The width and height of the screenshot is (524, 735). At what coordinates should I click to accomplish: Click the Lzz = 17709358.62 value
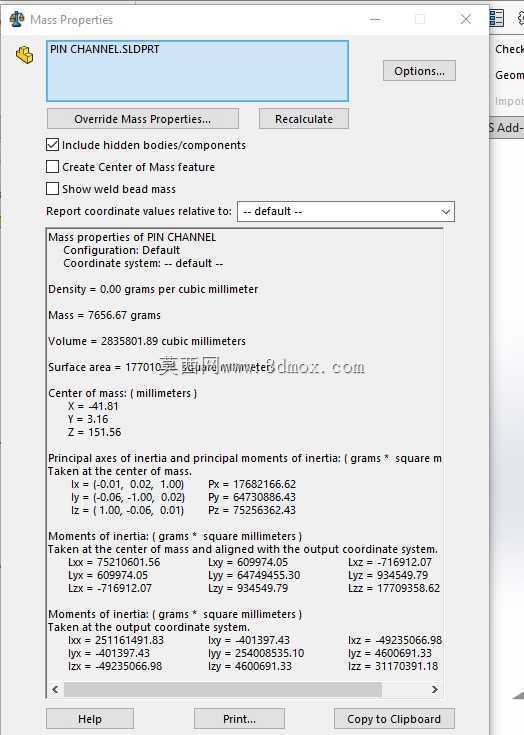pos(394,588)
